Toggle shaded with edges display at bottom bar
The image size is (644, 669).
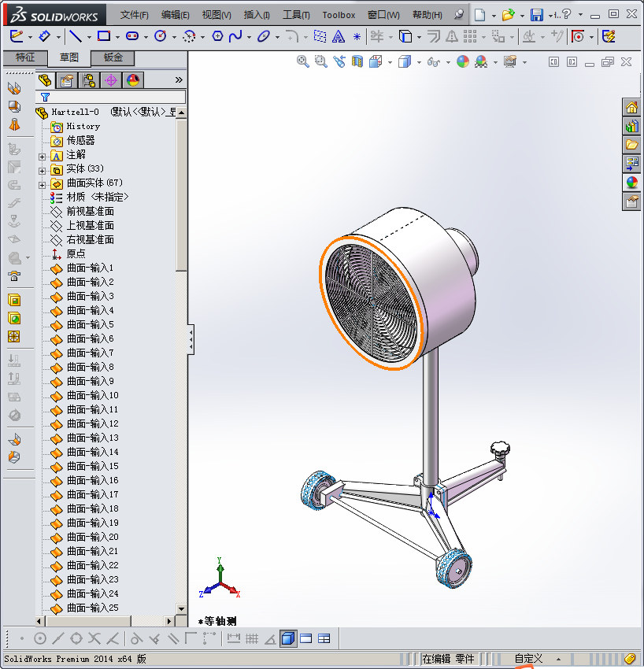click(288, 639)
